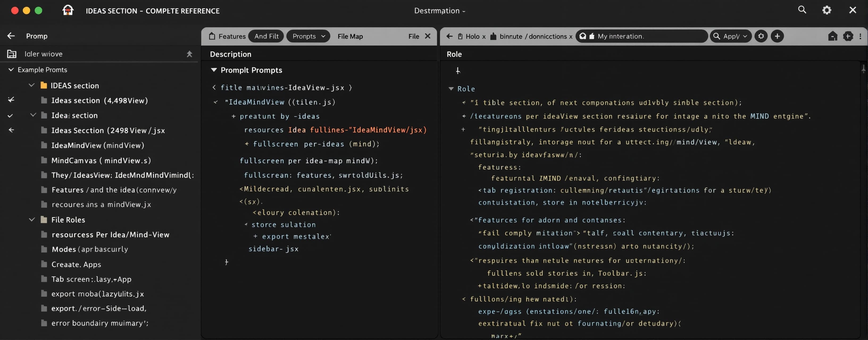
Task: Close the File tab X
Action: [x=428, y=36]
